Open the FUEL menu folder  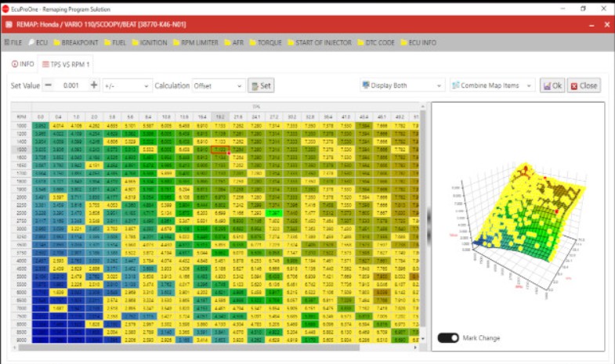click(x=115, y=42)
